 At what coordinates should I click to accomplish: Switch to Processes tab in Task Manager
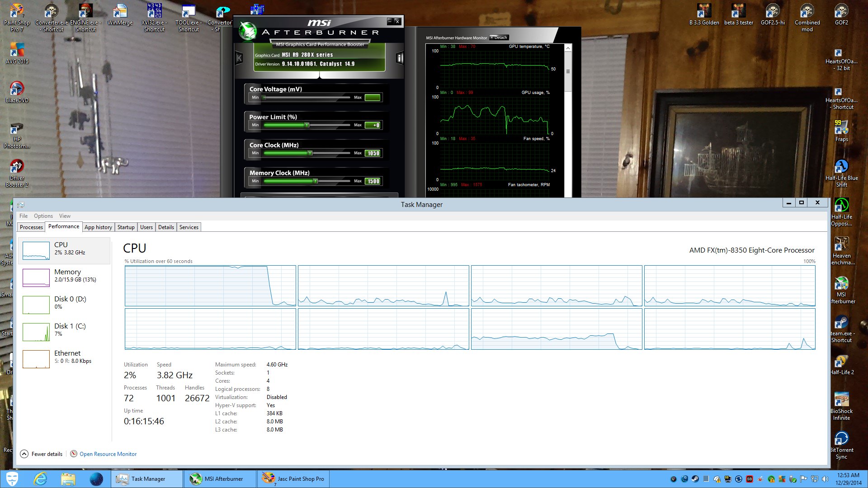point(31,227)
